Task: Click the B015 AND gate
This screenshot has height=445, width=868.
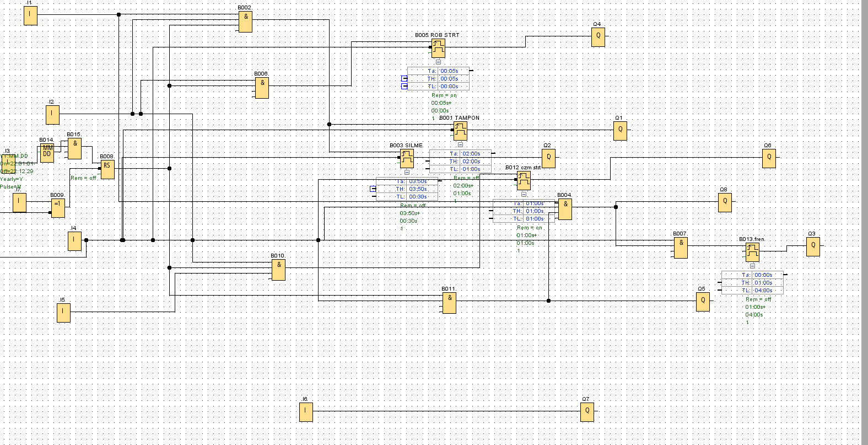Action: [x=74, y=148]
